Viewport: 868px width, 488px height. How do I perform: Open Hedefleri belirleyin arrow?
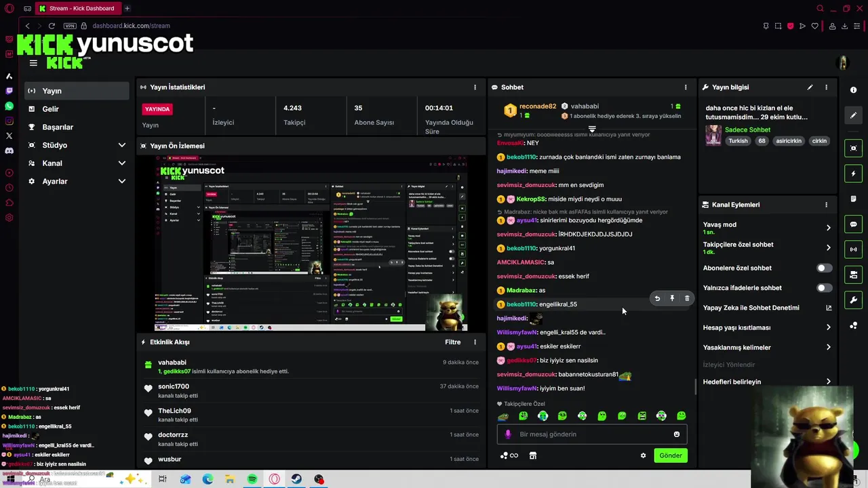pyautogui.click(x=828, y=382)
